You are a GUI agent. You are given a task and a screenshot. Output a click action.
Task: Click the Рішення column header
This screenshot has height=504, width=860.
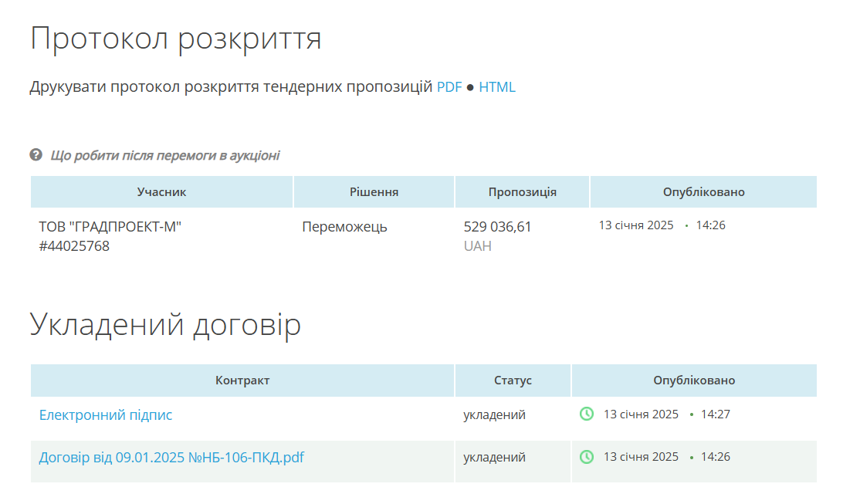[374, 192]
